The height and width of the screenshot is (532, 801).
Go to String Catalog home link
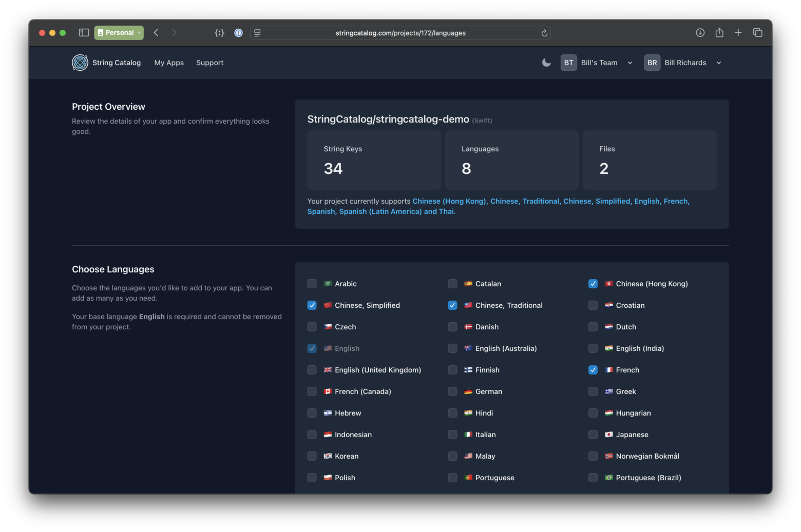coord(117,63)
